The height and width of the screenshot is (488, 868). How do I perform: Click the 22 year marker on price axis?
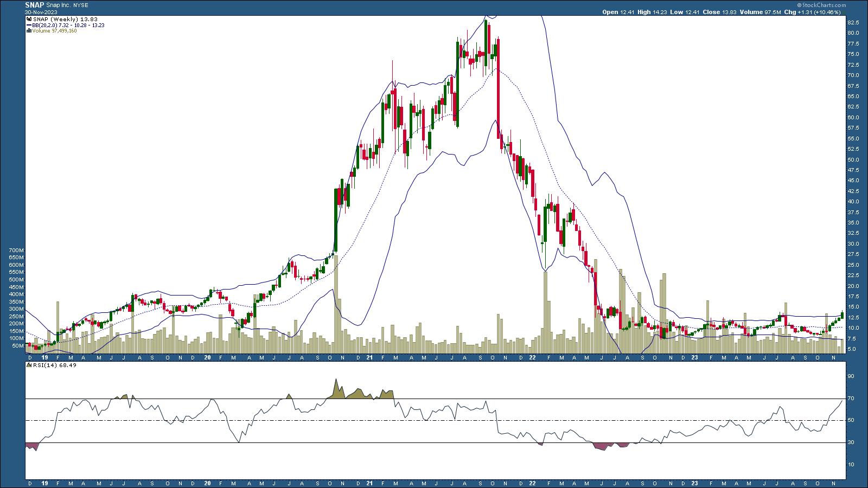tap(532, 357)
